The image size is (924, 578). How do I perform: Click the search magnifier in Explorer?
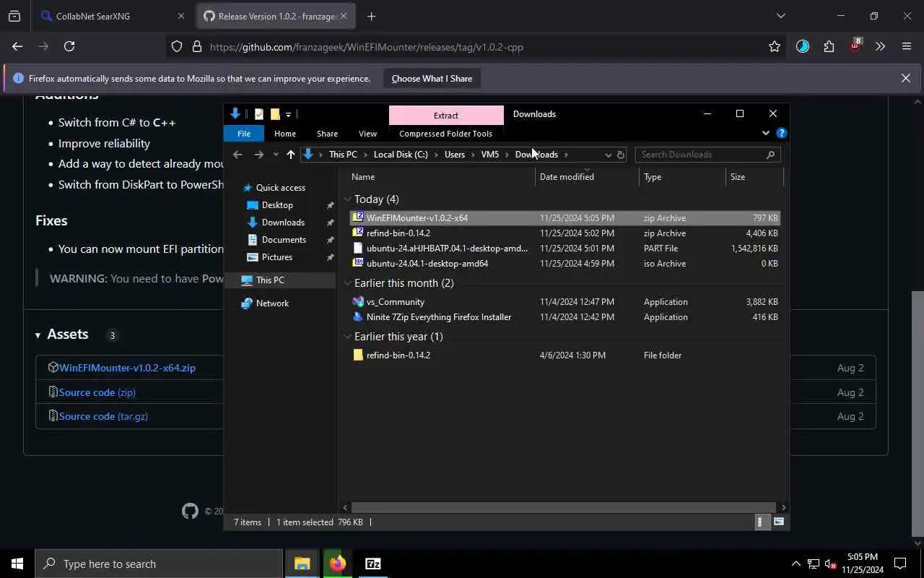(771, 155)
